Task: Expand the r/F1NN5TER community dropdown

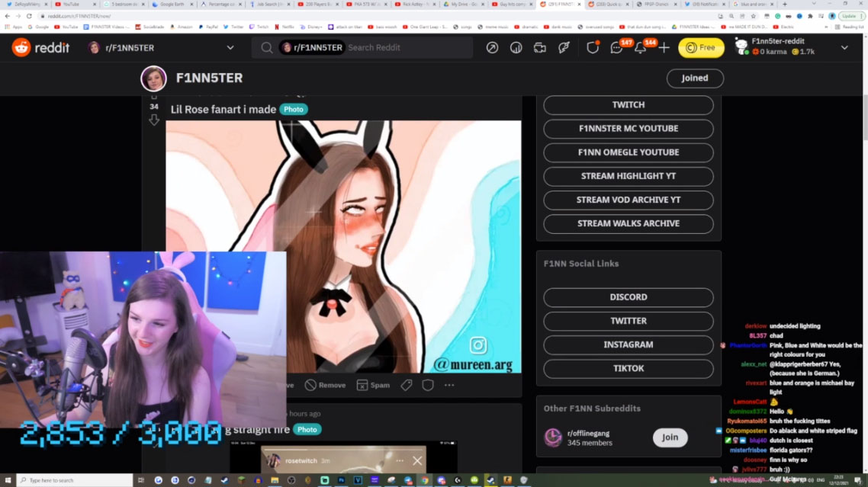Action: [230, 47]
